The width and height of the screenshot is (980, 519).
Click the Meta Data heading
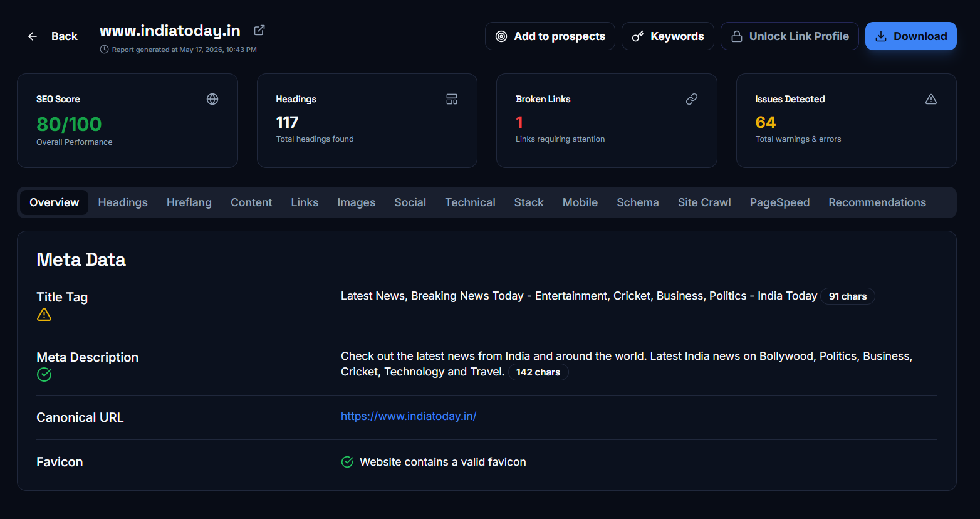coord(81,259)
